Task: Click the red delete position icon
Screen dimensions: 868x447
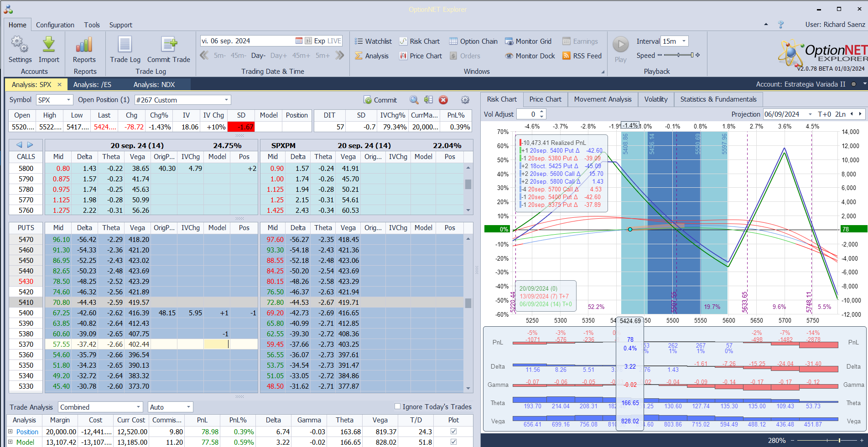Action: (443, 100)
